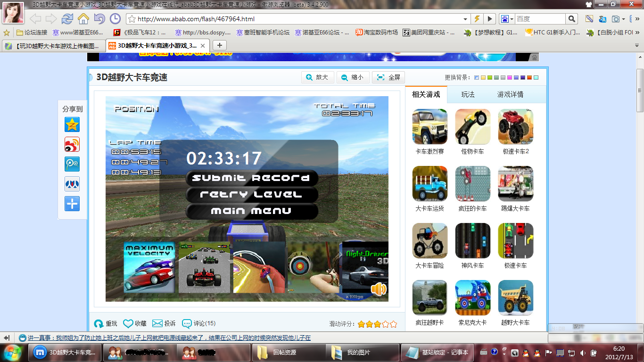
Task: Click the 重玩 replay icon
Action: click(99, 324)
